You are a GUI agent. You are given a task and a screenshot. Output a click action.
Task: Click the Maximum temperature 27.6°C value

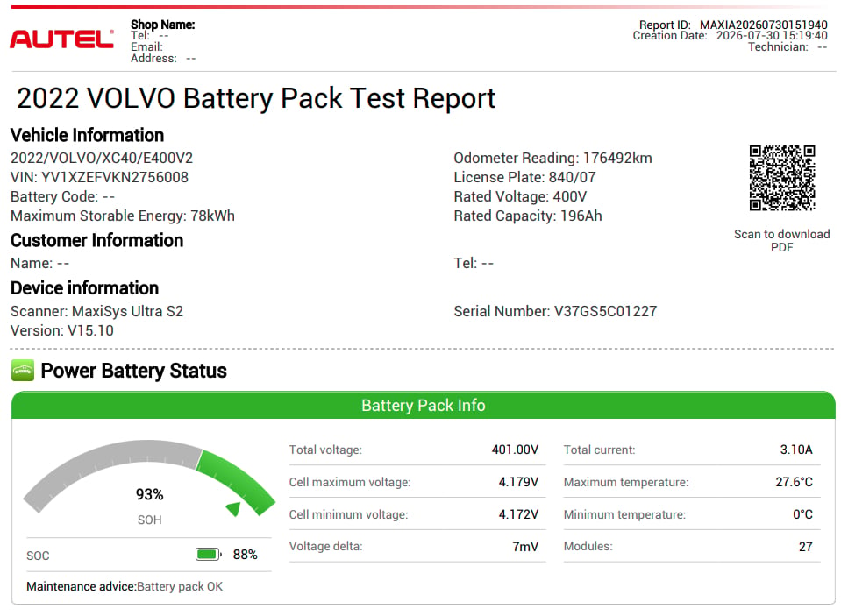point(794,482)
